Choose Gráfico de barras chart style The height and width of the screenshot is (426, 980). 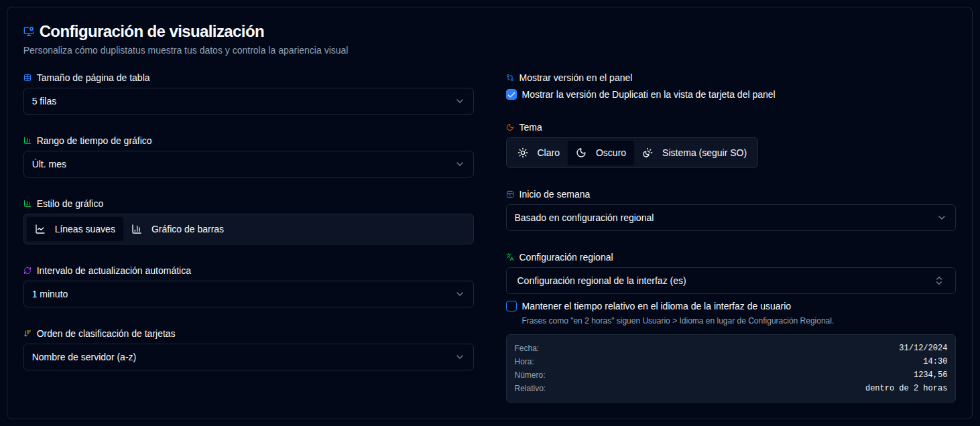pos(178,229)
